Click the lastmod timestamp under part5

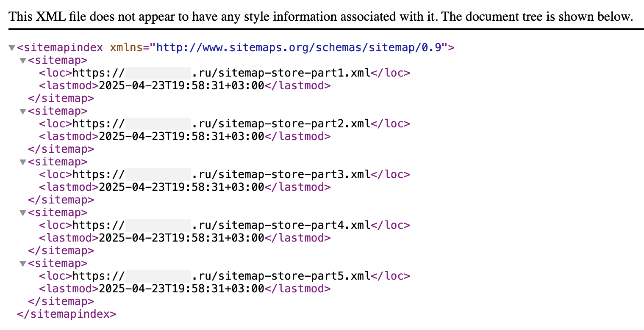pyautogui.click(x=181, y=289)
